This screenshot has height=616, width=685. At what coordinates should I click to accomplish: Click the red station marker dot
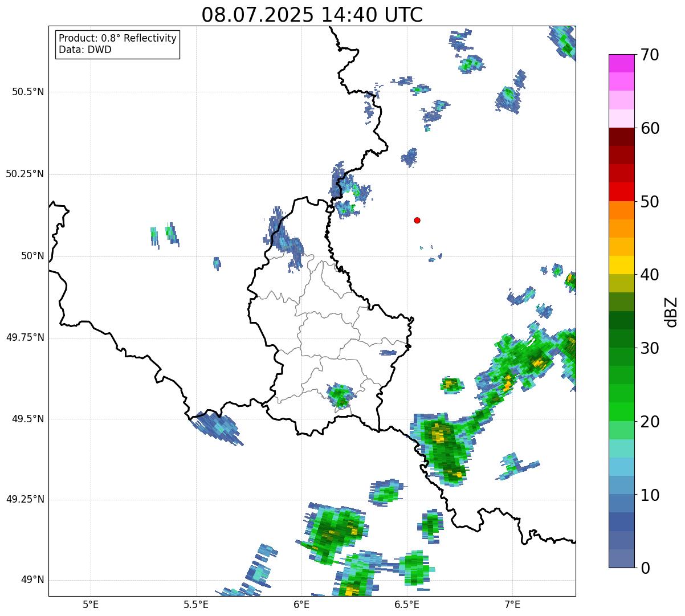(417, 220)
